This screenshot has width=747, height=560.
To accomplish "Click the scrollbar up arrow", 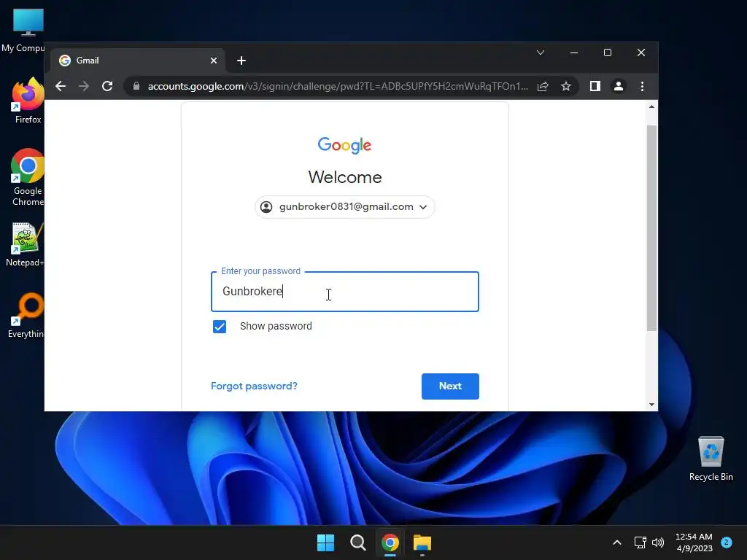I will 651,106.
